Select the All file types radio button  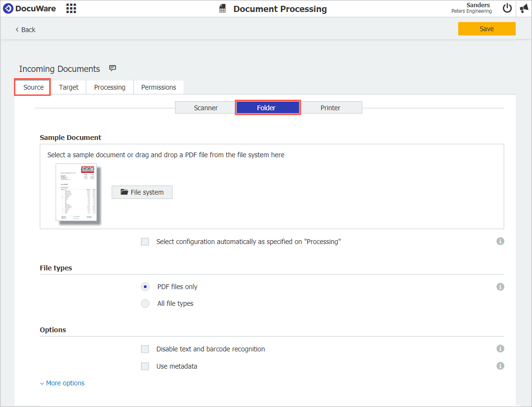point(145,303)
